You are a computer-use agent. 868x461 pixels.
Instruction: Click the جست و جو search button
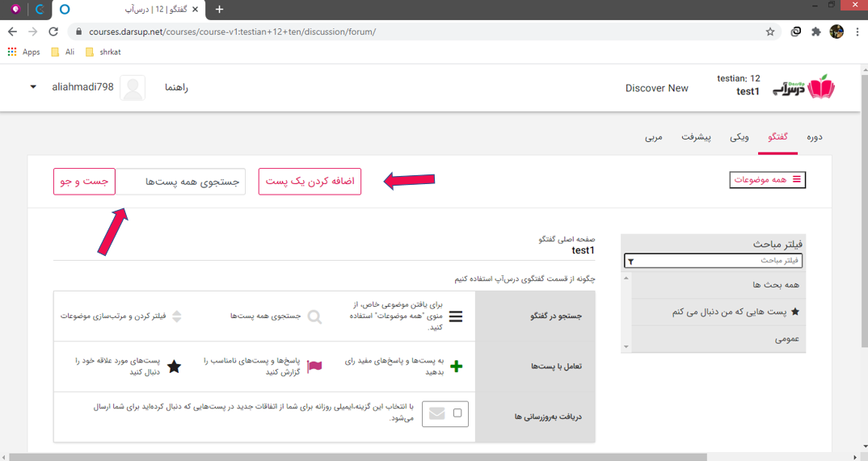click(84, 182)
